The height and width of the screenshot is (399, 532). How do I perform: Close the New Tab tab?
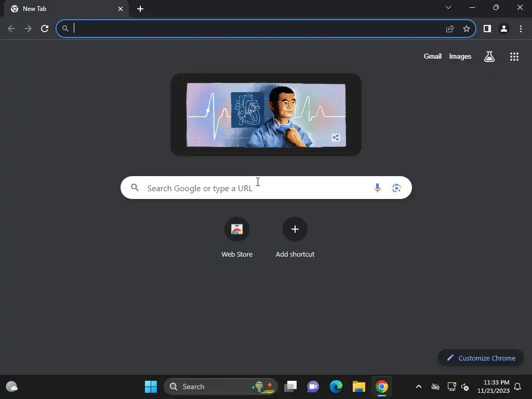[x=121, y=9]
